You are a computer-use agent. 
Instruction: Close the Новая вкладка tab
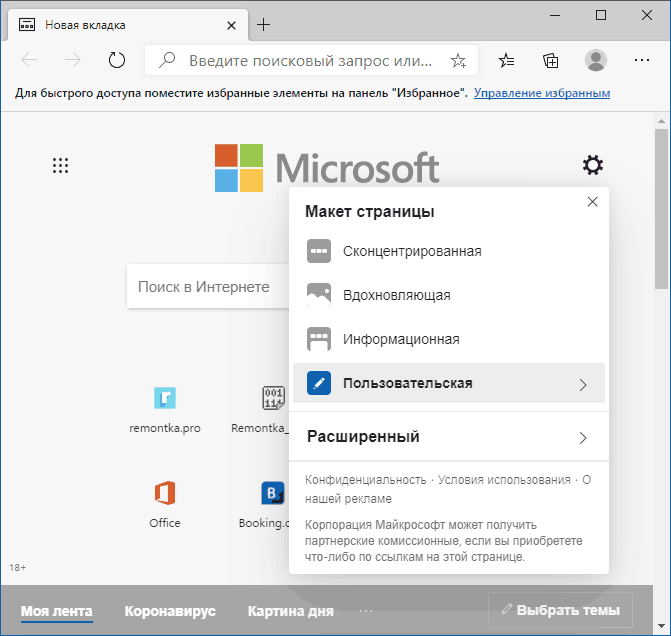(231, 26)
